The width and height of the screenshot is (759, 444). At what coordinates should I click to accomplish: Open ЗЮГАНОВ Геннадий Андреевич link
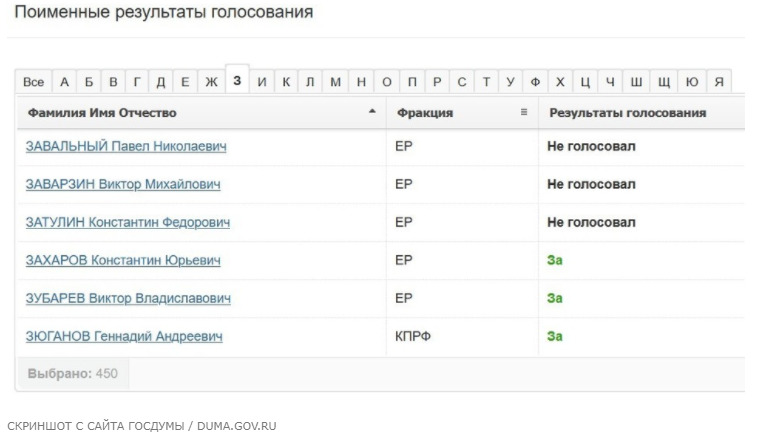(124, 337)
